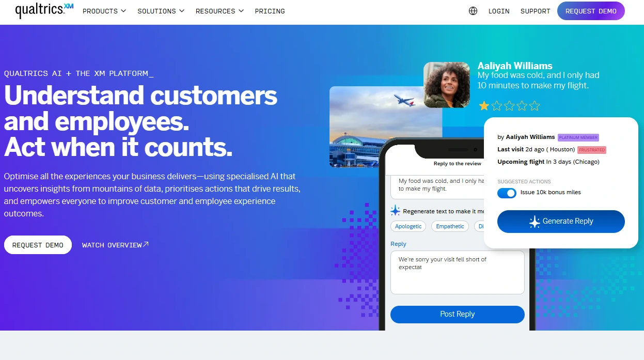Click the arrow icon next to Watch Overview
Screen dimensions: 644x360
146,244
